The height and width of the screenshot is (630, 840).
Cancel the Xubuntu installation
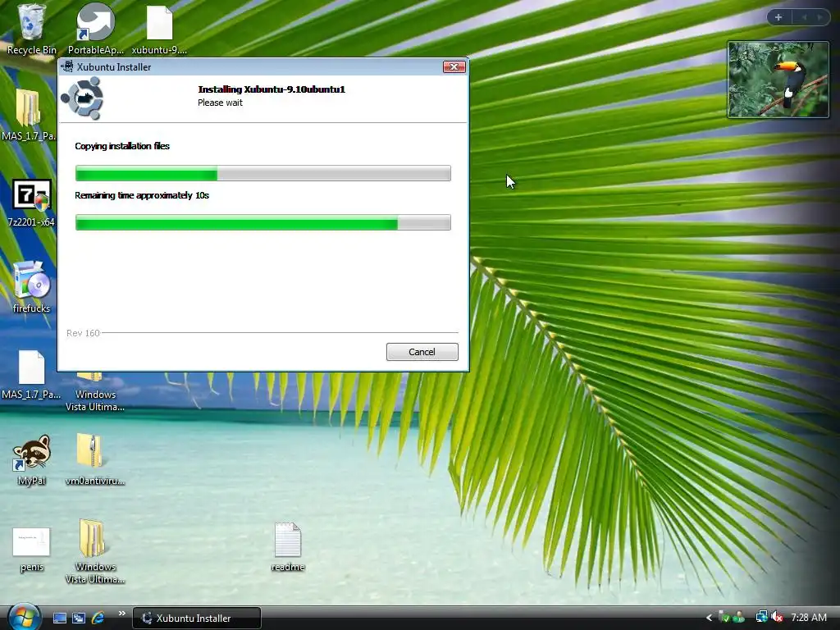point(422,352)
